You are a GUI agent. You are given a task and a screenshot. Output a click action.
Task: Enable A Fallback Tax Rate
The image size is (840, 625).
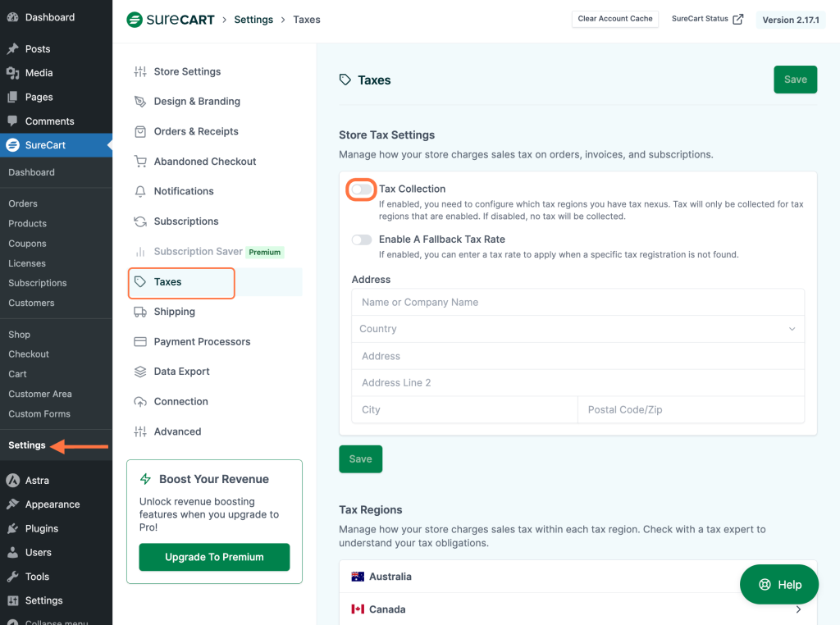[x=360, y=240]
